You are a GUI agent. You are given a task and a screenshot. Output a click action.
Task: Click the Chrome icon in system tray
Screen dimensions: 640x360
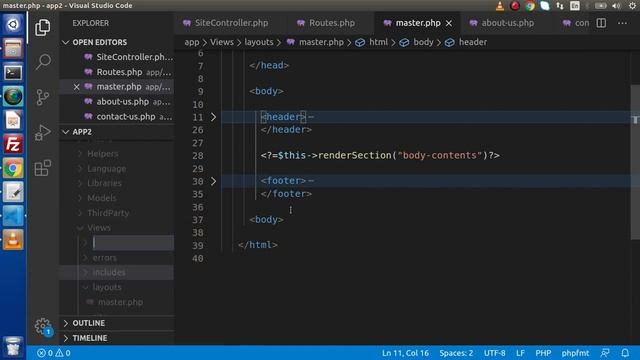pyautogui.click(x=530, y=6)
